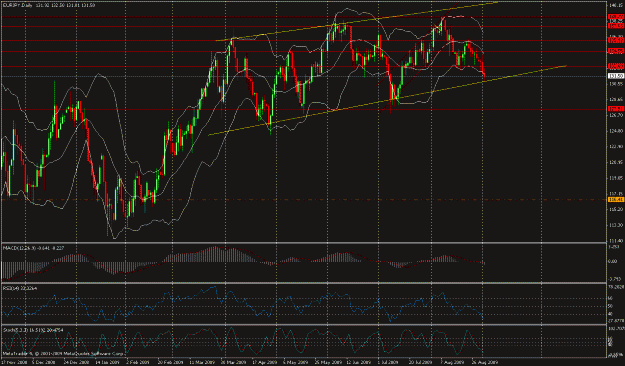Click the MetaQuotes Software Corp copyright text

coord(64,354)
